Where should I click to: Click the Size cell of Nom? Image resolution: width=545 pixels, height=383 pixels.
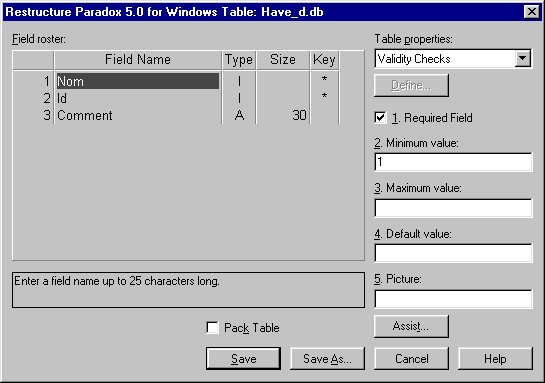283,81
